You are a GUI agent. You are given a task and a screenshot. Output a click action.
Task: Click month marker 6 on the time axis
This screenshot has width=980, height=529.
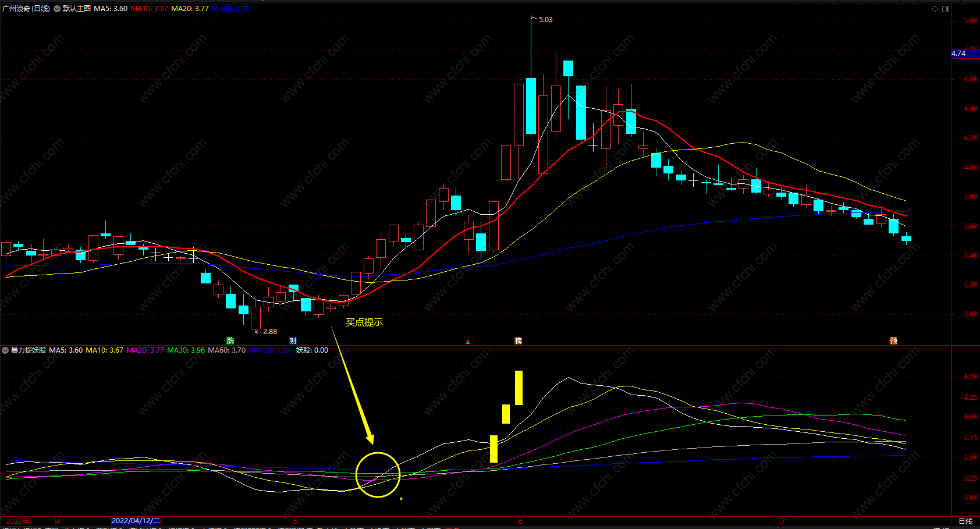(520, 521)
